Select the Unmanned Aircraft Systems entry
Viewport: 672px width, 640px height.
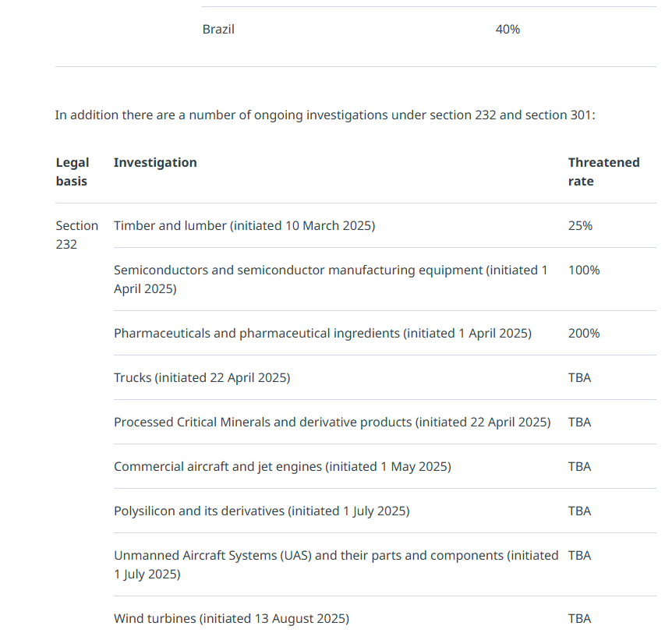[336, 564]
